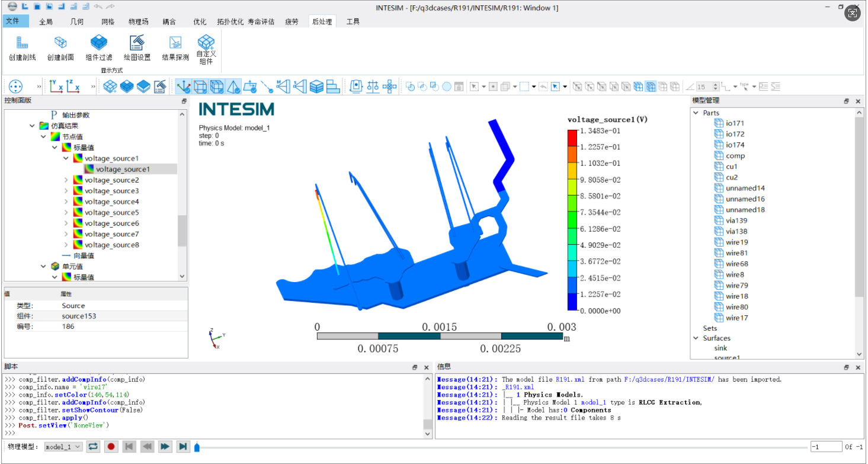
Task: Open the type selection dropdown arrow
Action: tap(754, 87)
